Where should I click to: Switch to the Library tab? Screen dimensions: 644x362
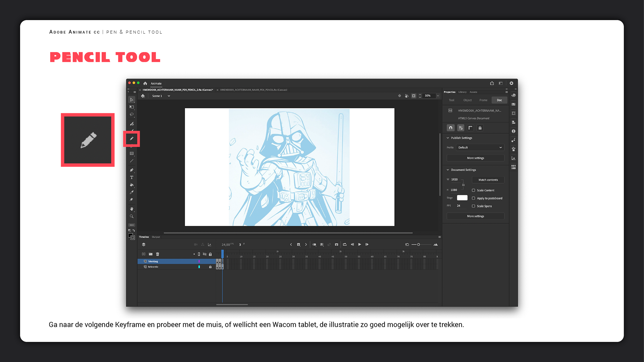point(462,92)
